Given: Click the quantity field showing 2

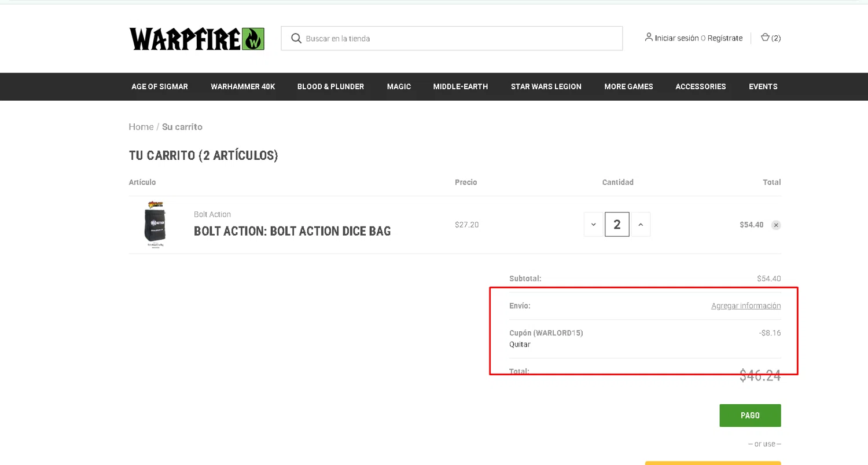Looking at the screenshot, I should tap(617, 225).
